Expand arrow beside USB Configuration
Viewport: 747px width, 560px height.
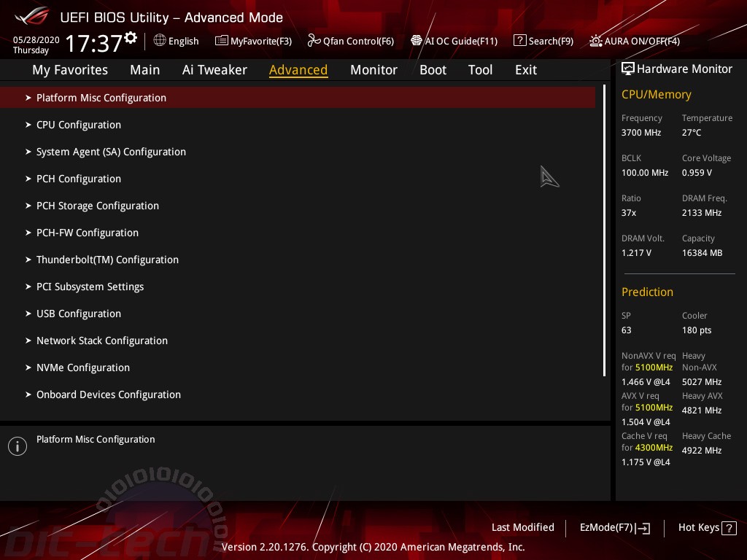[x=28, y=314]
